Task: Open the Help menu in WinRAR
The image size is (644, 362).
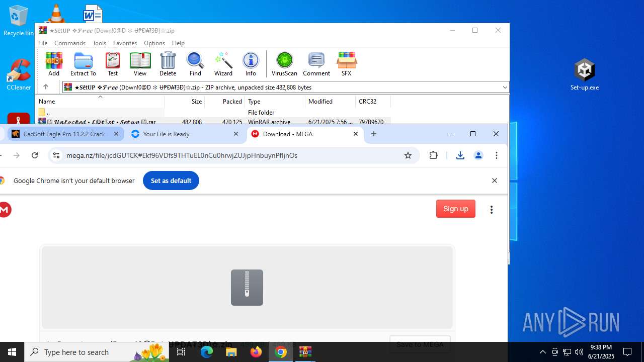Action: 178,43
